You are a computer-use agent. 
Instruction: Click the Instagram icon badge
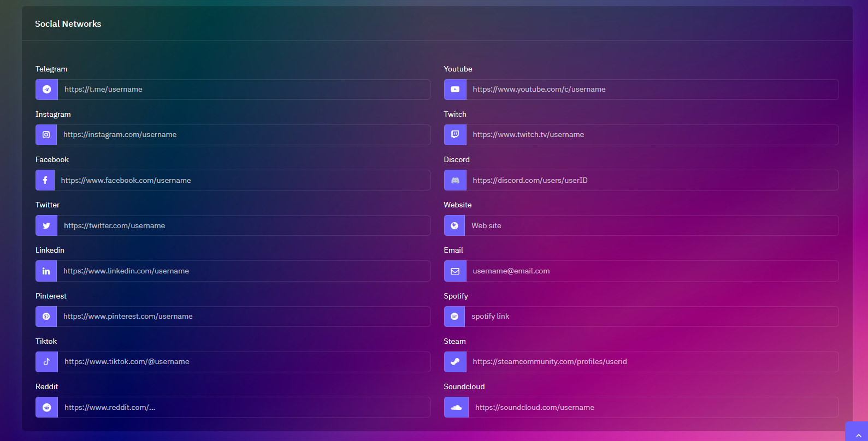tap(46, 135)
